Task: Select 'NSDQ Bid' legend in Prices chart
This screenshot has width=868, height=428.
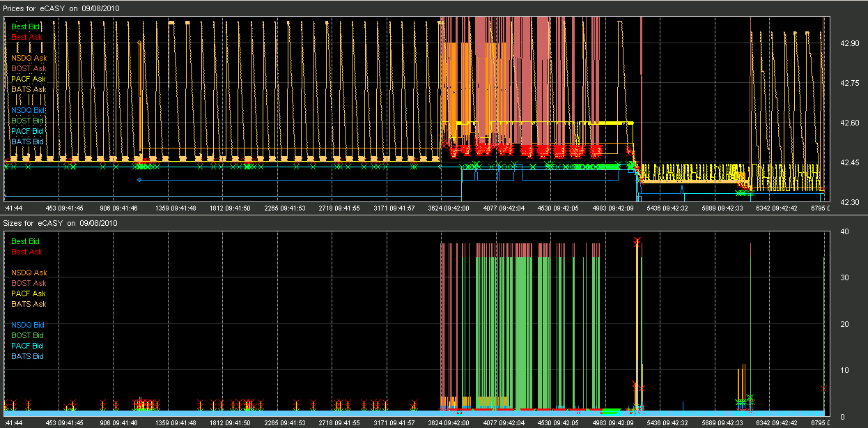Action: [x=28, y=110]
